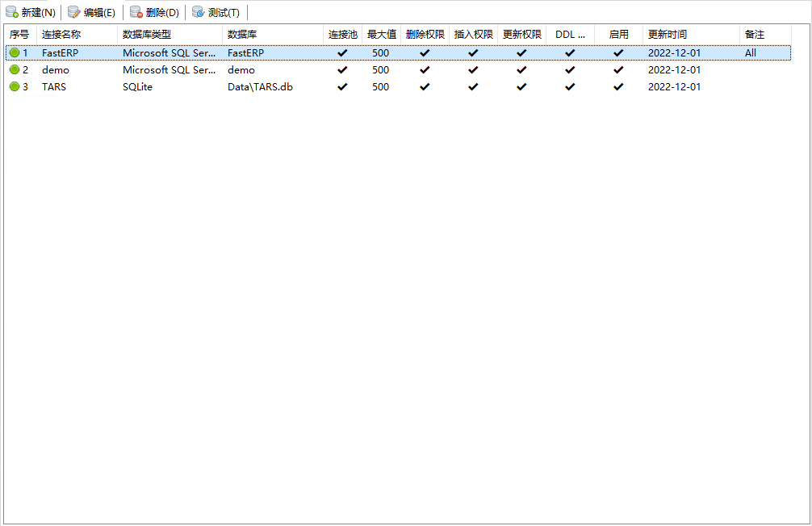Toggle 启用 check in TARS row

tap(618, 87)
